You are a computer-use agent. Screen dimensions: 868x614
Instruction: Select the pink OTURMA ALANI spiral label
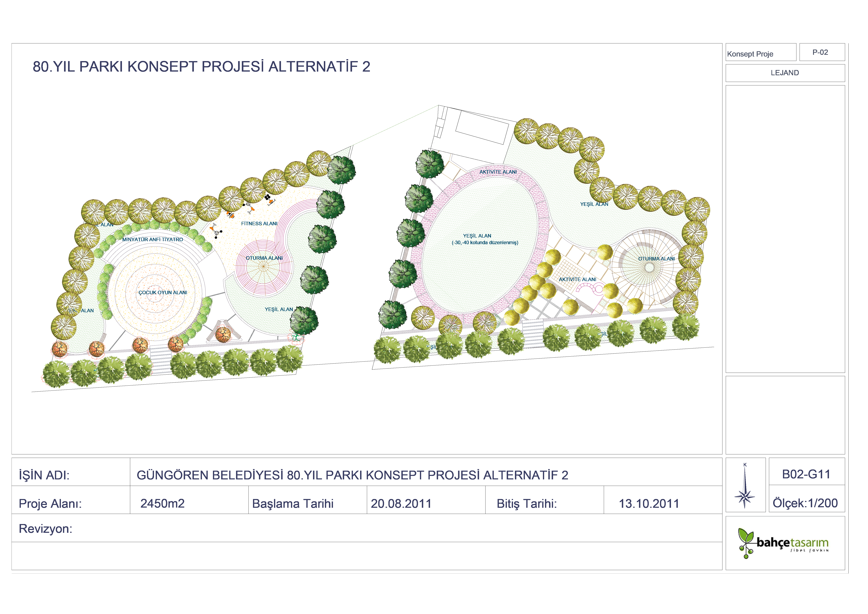(264, 258)
